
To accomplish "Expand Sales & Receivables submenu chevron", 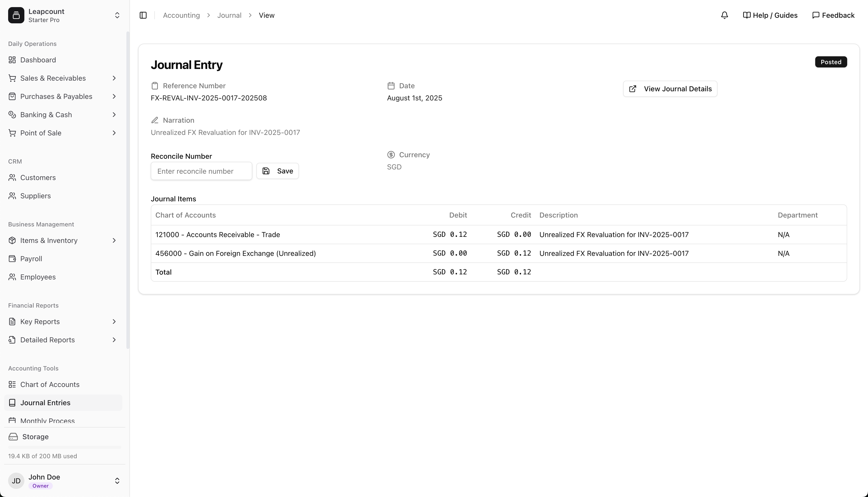I will point(114,78).
